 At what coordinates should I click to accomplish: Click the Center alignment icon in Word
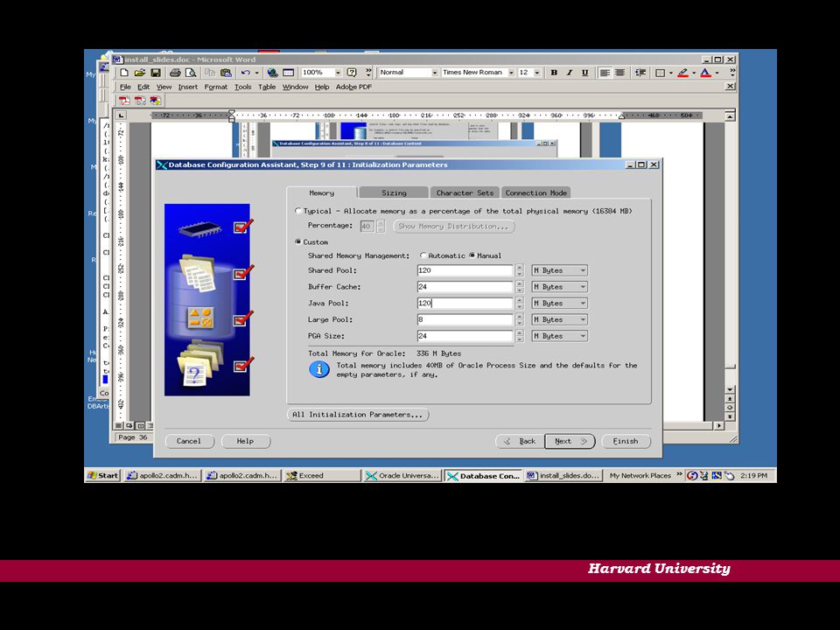tap(619, 73)
